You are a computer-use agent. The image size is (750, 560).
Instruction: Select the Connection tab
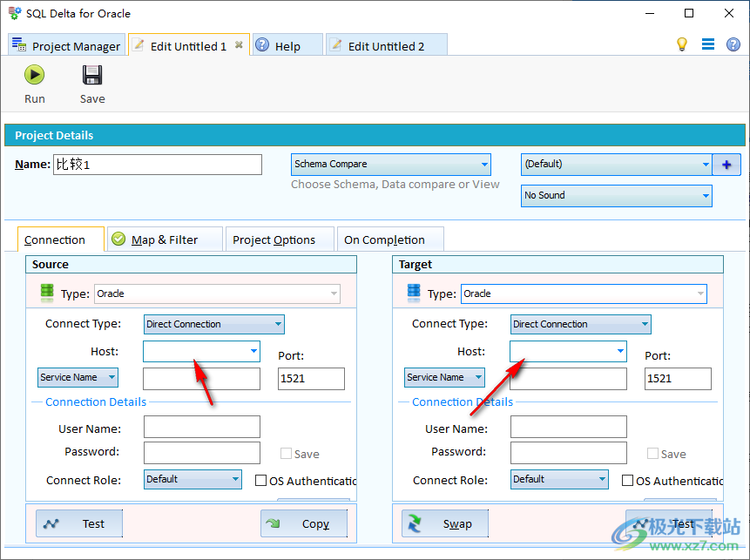click(x=61, y=240)
